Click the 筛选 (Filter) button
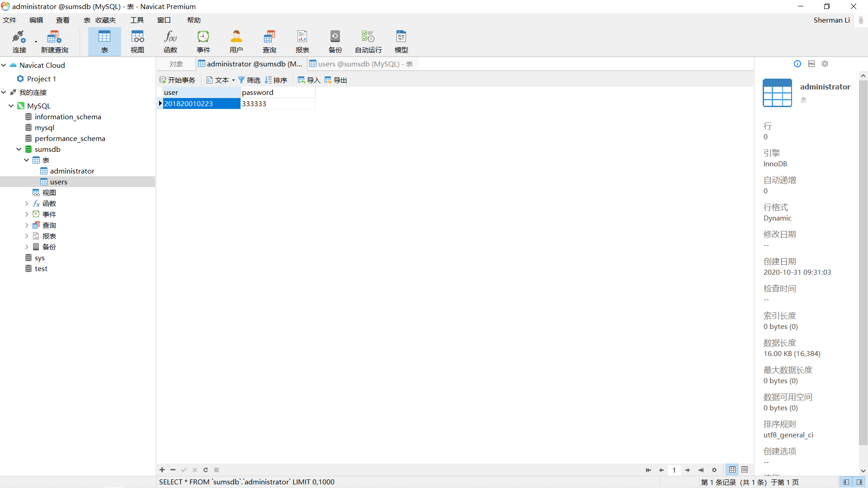The height and width of the screenshot is (488, 868). pyautogui.click(x=249, y=80)
